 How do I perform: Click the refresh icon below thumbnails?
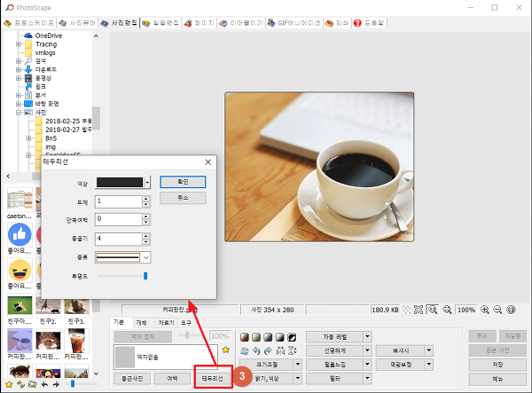20,384
